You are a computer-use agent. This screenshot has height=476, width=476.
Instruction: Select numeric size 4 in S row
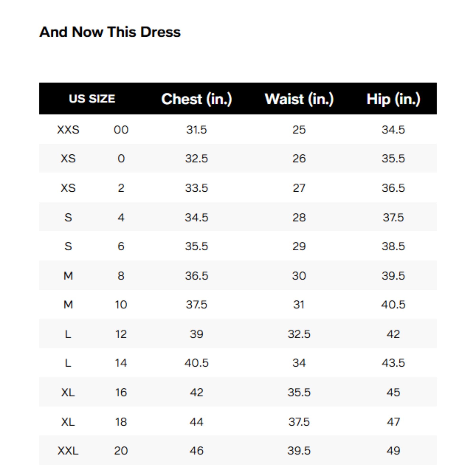[x=121, y=217]
